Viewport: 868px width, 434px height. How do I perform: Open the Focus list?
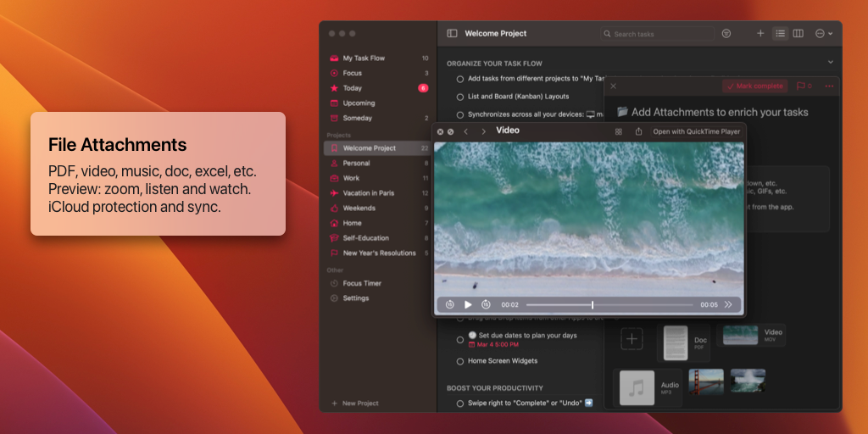377,73
